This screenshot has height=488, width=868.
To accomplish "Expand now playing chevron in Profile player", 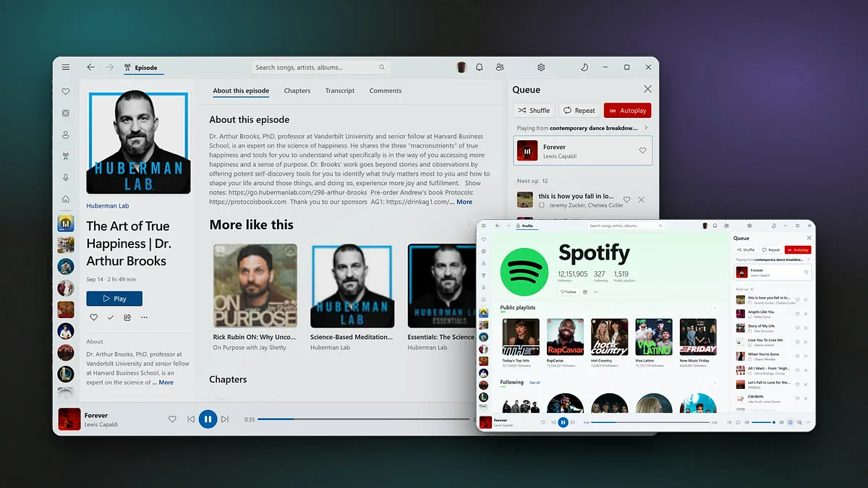I will (x=808, y=422).
